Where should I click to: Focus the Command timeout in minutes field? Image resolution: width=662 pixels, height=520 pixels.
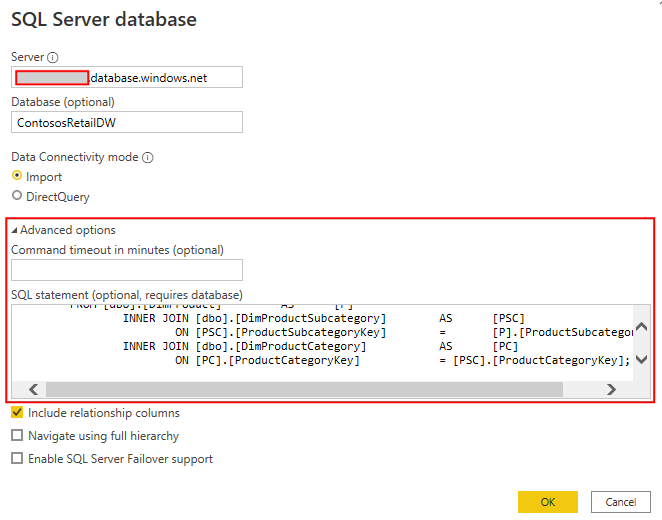click(127, 270)
